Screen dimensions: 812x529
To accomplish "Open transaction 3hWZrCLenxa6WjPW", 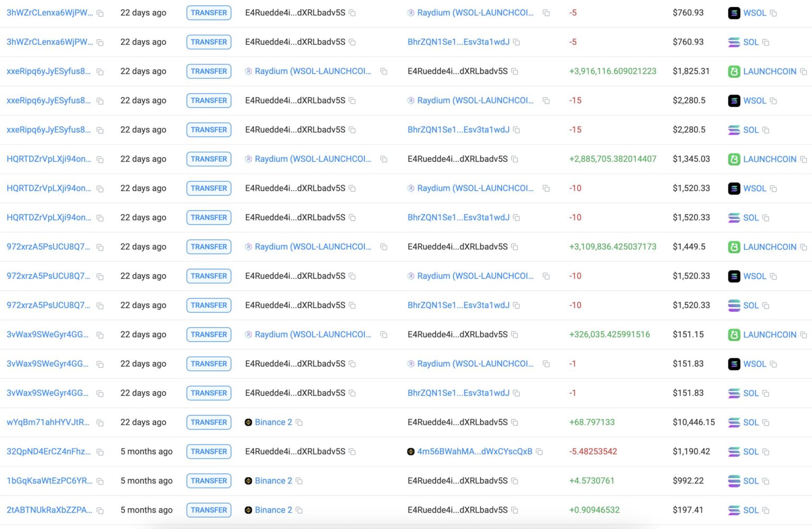I will [x=47, y=13].
